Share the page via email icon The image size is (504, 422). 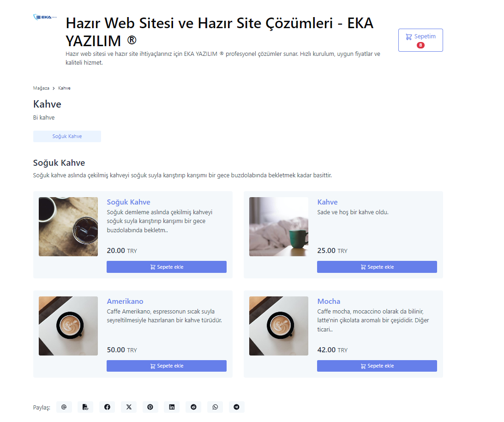tap(64, 407)
